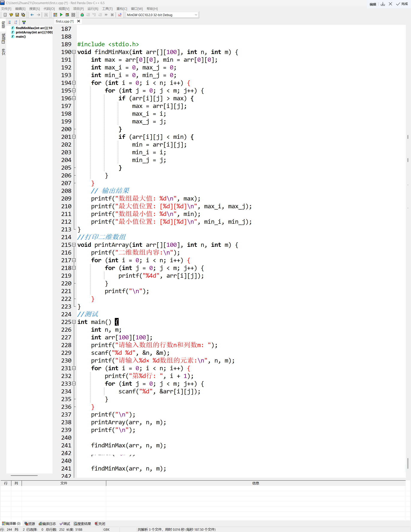Image resolution: width=411 pixels, height=532 pixels.
Task: Click the 编辑 button in overlay bar
Action: point(373,4)
